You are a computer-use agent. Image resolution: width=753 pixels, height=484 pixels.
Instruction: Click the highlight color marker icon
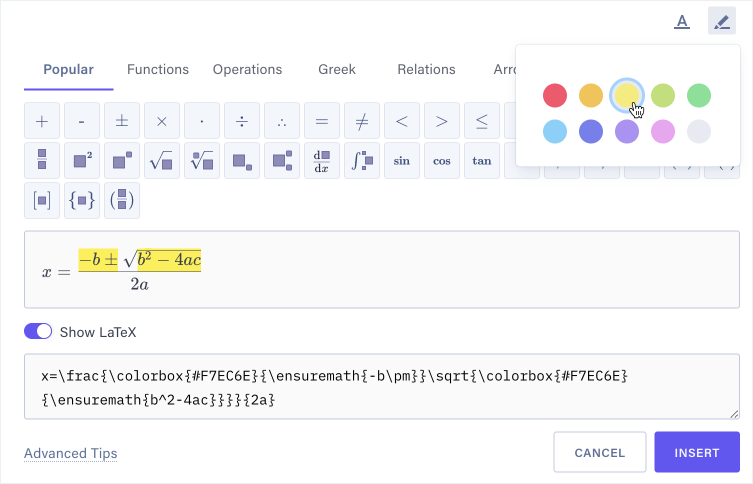[x=722, y=21]
